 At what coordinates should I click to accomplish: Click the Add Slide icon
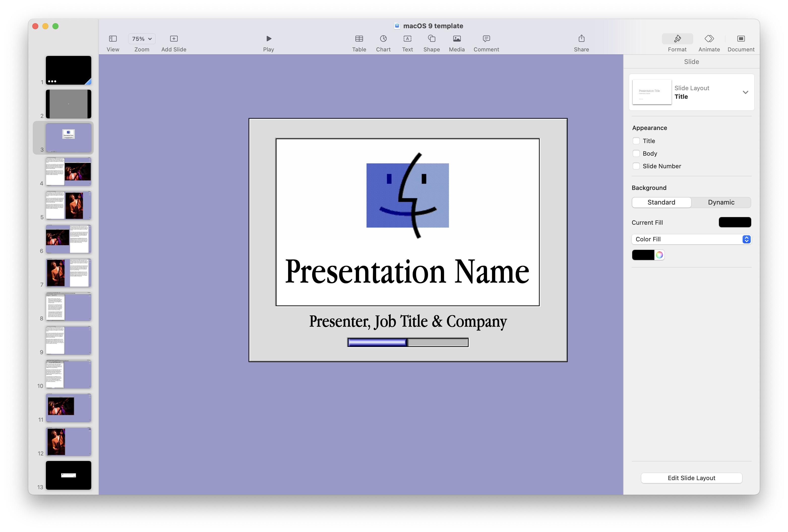tap(174, 39)
